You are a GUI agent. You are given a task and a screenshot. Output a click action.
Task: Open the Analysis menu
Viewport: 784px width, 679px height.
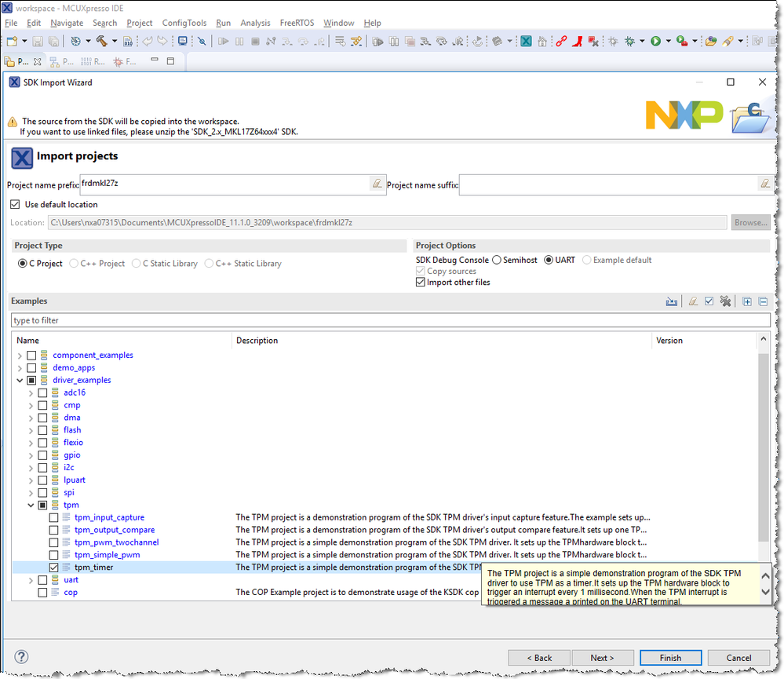pyautogui.click(x=255, y=23)
